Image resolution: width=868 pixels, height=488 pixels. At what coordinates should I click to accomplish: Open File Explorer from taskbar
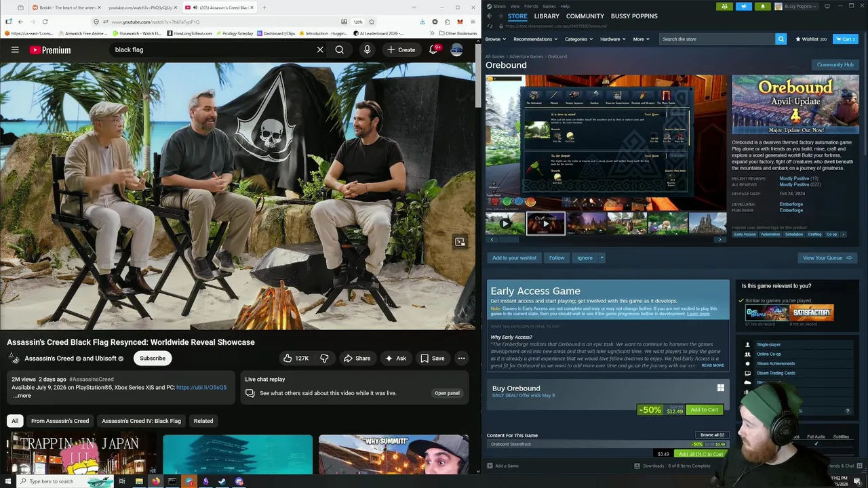tap(139, 481)
